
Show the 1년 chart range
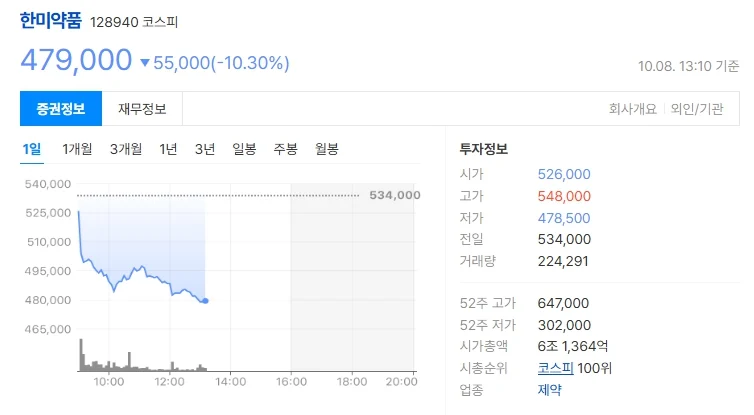click(x=168, y=149)
